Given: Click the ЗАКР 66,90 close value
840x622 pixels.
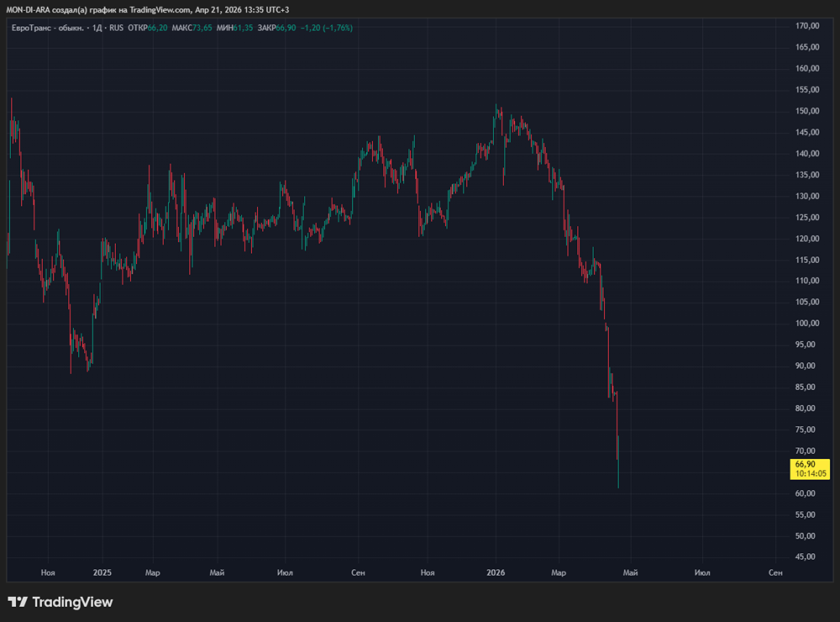Looking at the screenshot, I should click(276, 28).
